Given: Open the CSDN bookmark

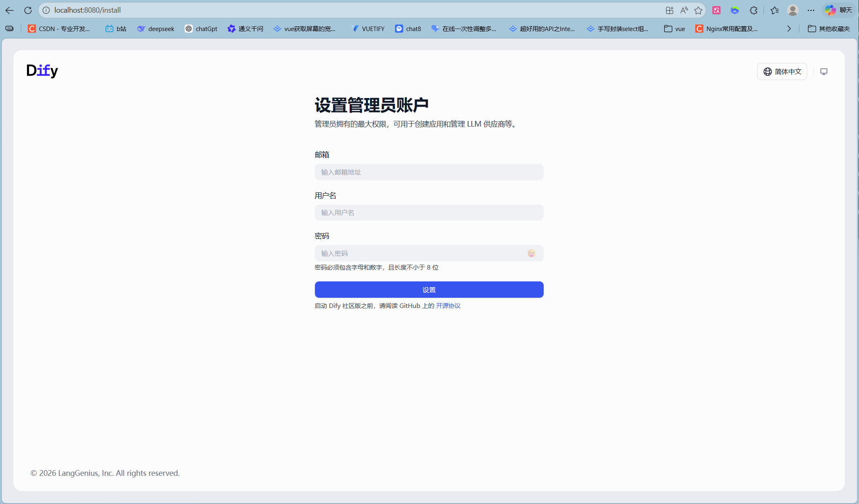Looking at the screenshot, I should coord(59,29).
